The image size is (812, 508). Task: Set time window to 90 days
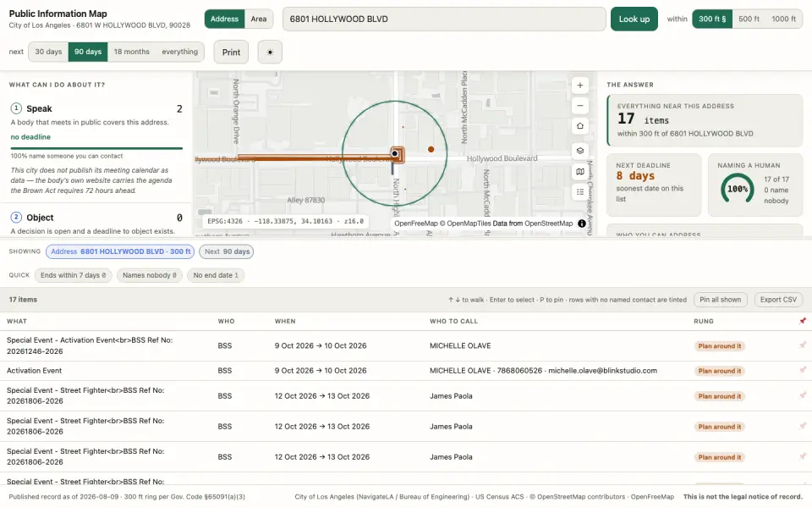coord(88,52)
